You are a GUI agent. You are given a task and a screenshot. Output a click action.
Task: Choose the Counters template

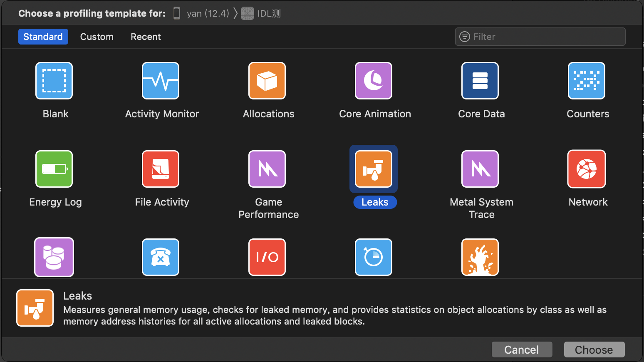587,81
